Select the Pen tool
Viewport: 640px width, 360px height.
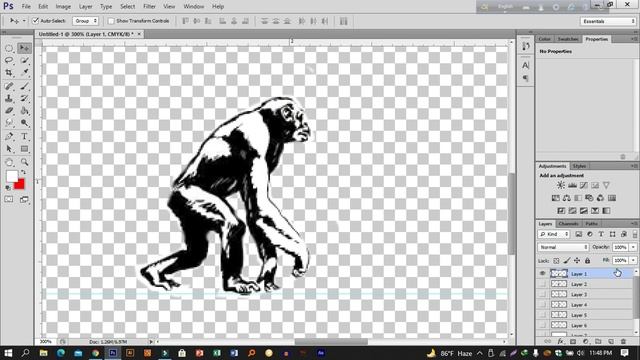[x=9, y=136]
